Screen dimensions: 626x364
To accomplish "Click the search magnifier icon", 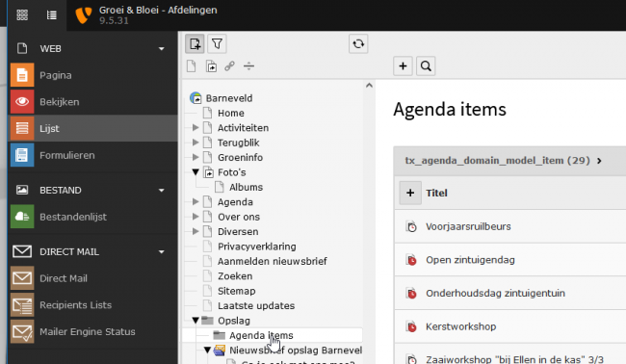I will (x=426, y=66).
